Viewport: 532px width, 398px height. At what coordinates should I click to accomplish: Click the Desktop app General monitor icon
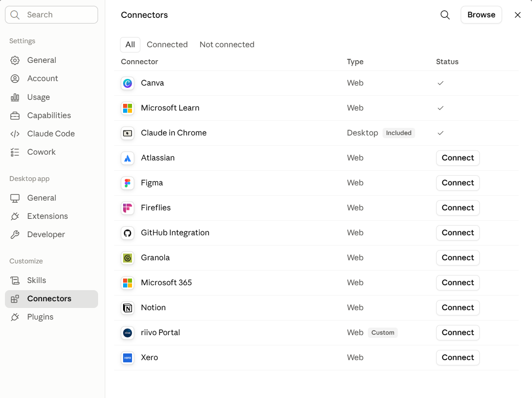(15, 198)
